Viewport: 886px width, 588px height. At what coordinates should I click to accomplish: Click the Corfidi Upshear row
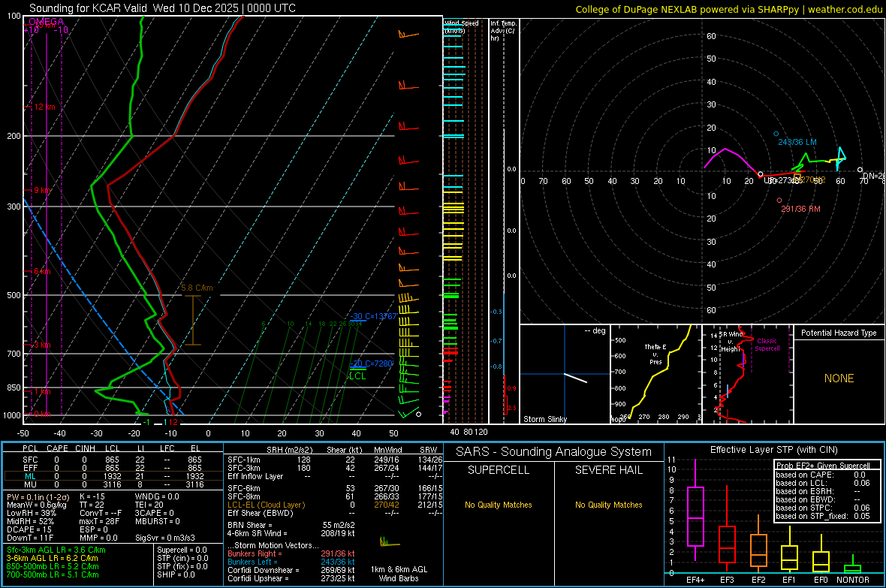click(291, 578)
